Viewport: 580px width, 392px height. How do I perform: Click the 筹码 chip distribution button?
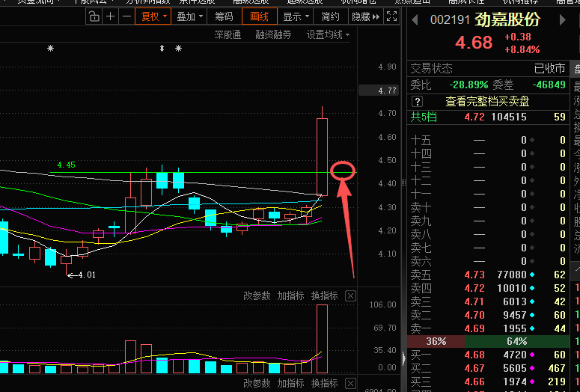[x=225, y=16]
